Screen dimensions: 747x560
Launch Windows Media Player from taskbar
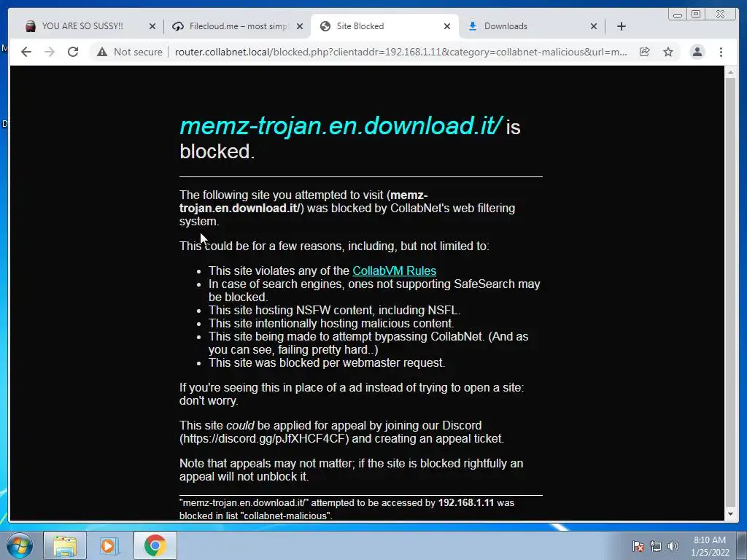tap(109, 545)
